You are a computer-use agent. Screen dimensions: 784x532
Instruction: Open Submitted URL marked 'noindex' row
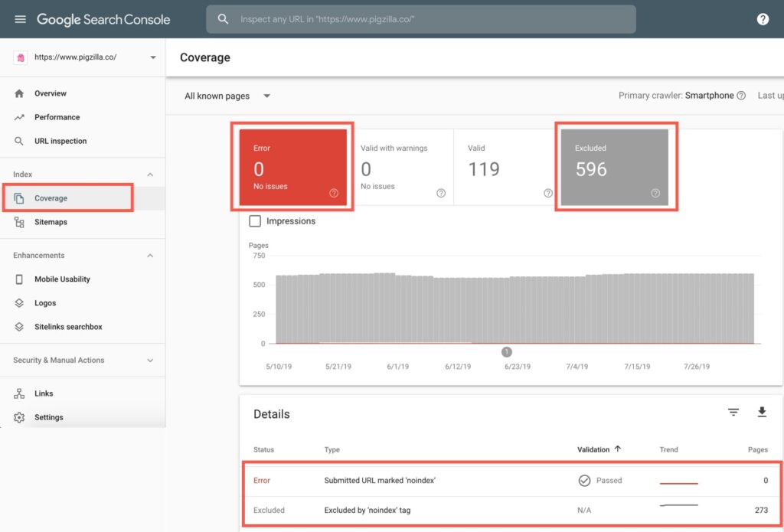point(380,481)
